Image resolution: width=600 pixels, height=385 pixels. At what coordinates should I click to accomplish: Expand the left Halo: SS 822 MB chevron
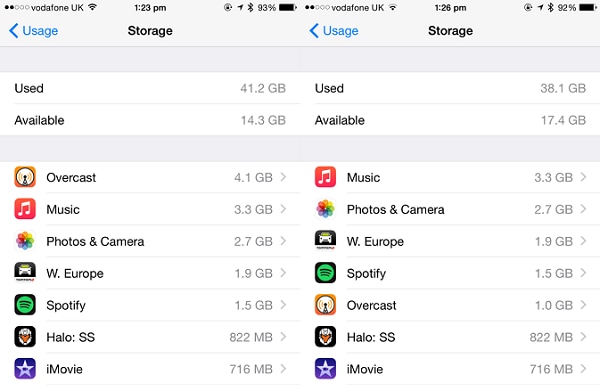click(283, 337)
